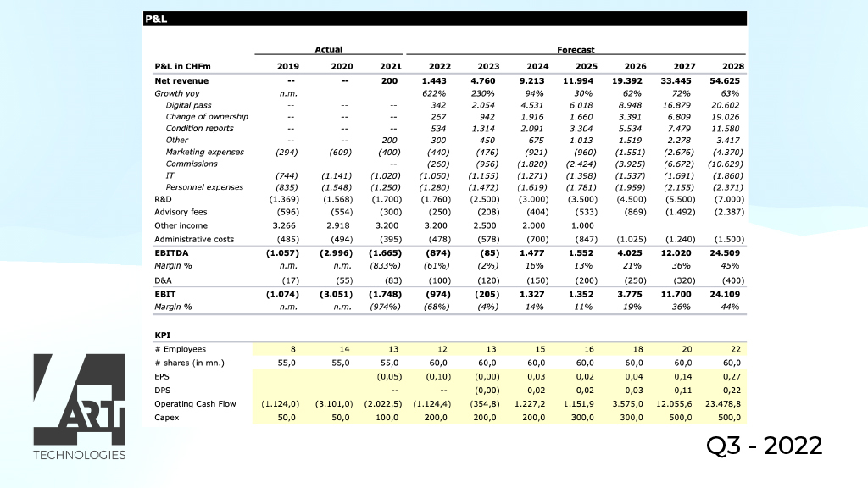Click R&D value (7.000) for 2028
868x488 pixels.
(728, 199)
